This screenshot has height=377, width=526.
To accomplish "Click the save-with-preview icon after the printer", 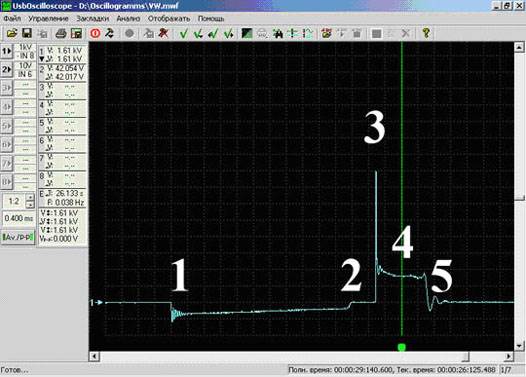I will [x=76, y=33].
